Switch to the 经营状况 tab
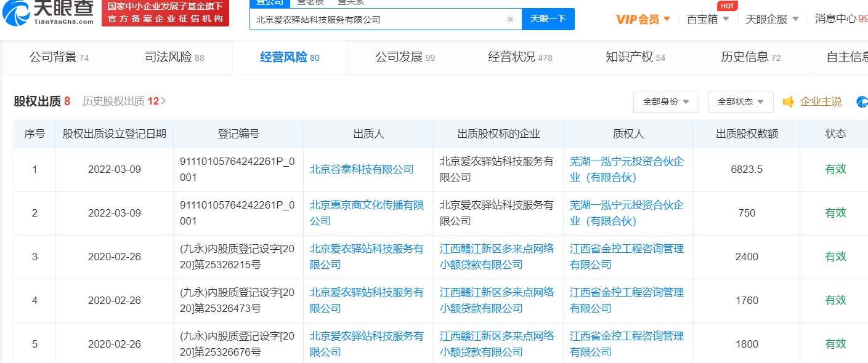This screenshot has width=868, height=363. [520, 57]
